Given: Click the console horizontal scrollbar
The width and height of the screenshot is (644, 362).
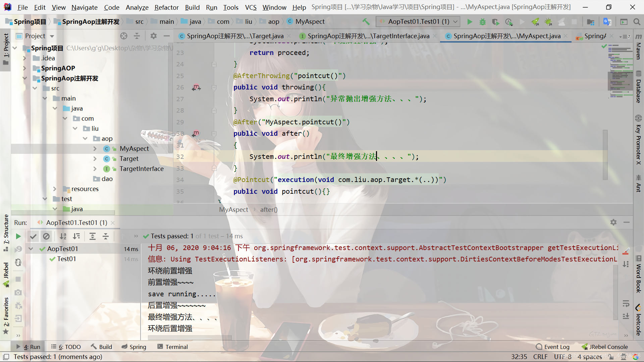Looking at the screenshot, I should pos(190,337).
